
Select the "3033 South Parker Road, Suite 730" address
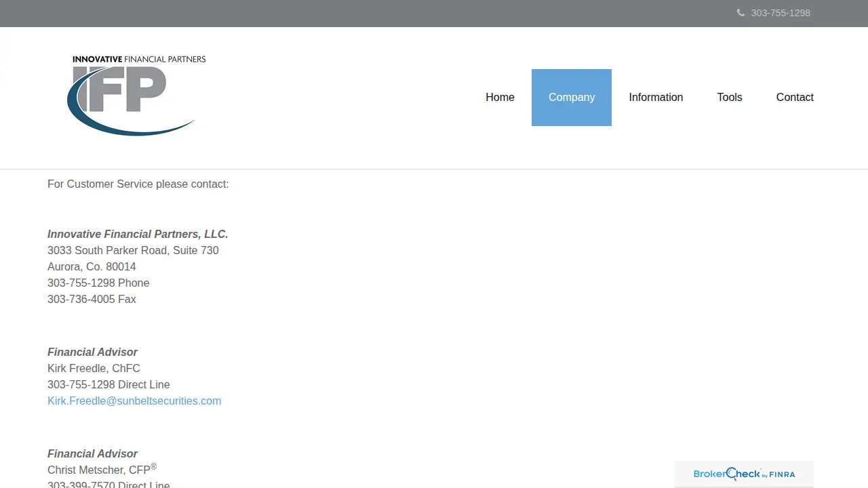[x=133, y=250]
